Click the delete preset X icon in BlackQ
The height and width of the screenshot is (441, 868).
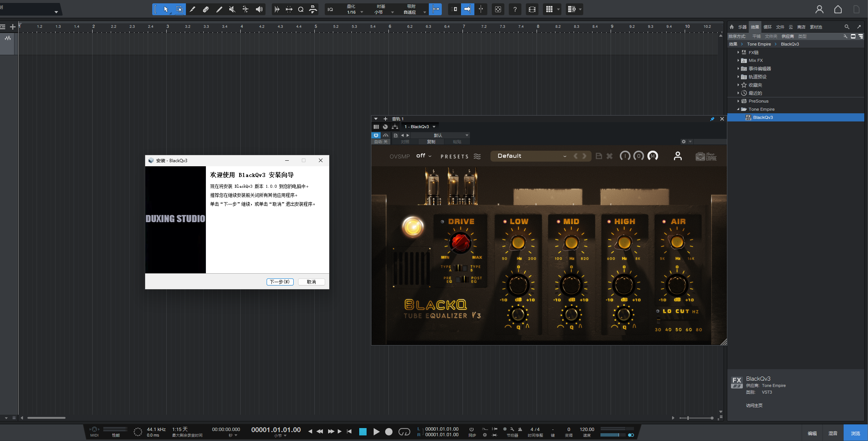(x=610, y=156)
